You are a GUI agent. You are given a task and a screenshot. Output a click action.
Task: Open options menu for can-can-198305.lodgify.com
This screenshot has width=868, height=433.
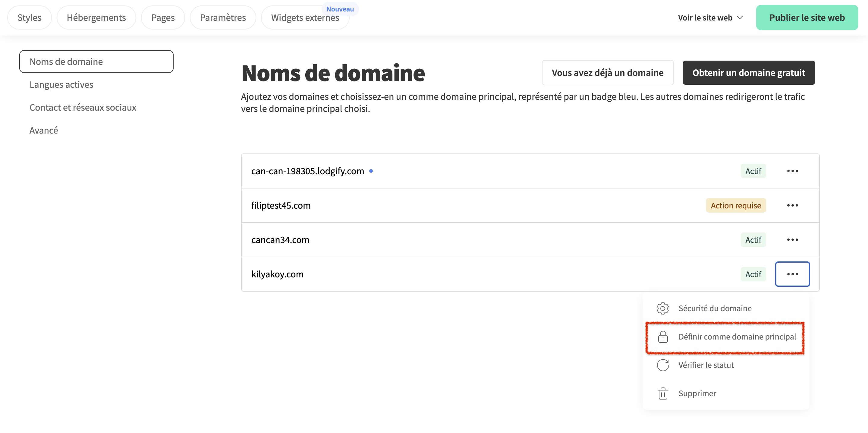(792, 171)
